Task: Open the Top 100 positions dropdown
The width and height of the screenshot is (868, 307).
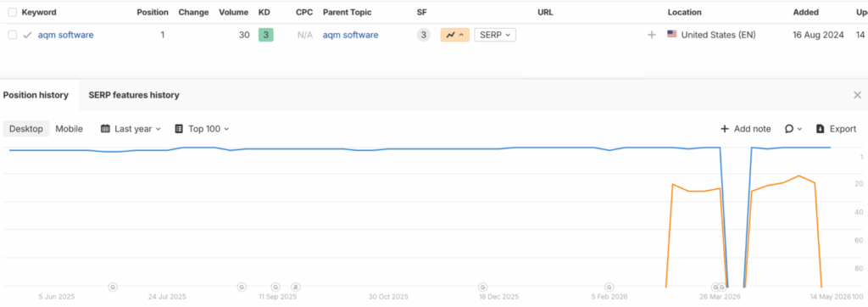Action: tap(202, 129)
